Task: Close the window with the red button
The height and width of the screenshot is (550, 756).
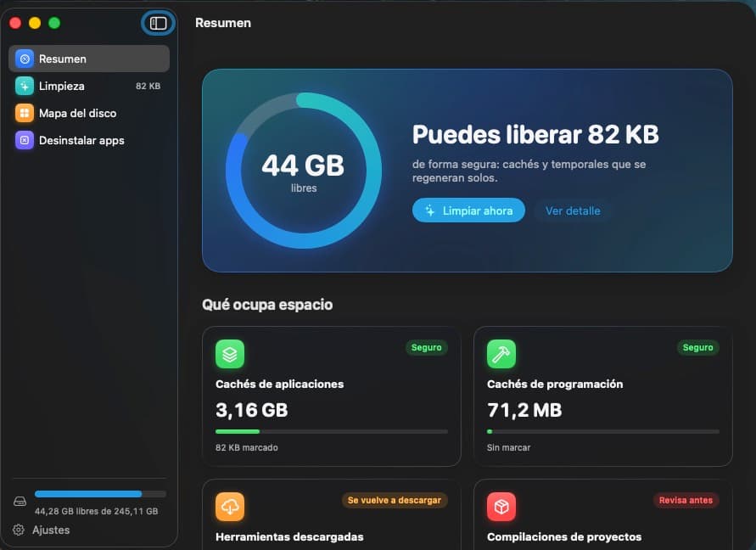Action: pyautogui.click(x=15, y=23)
